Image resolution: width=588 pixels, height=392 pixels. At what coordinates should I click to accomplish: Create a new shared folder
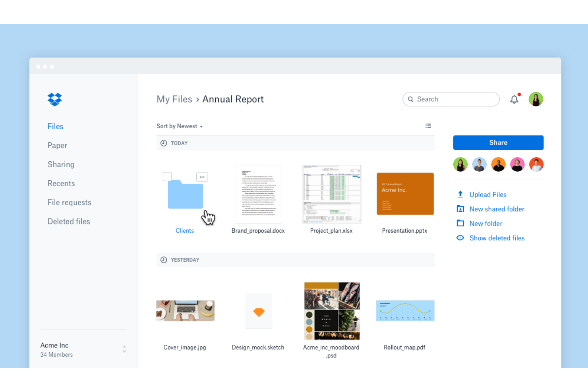pos(497,209)
